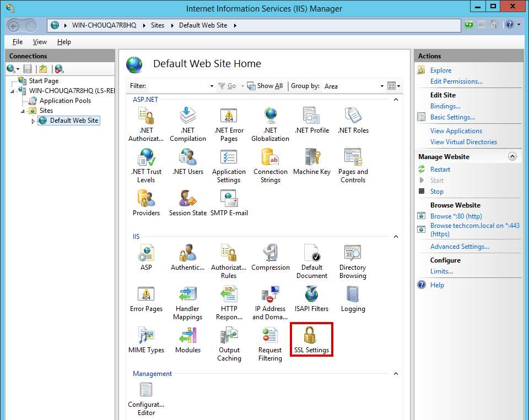
Task: Open the Group by Area dropdown
Action: pos(382,86)
